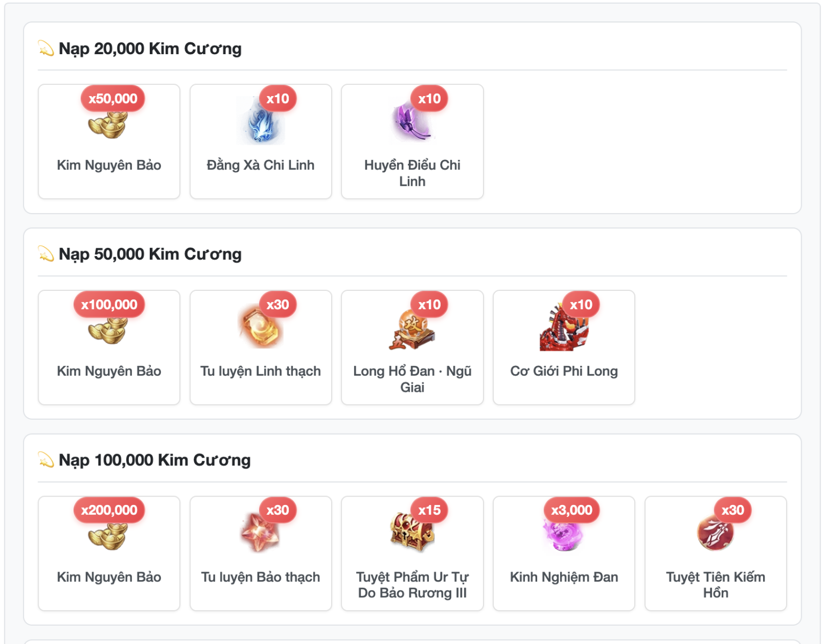The height and width of the screenshot is (644, 828).
Task: Click the x100,000 Kim Nguyên Bảo badge
Action: [109, 305]
